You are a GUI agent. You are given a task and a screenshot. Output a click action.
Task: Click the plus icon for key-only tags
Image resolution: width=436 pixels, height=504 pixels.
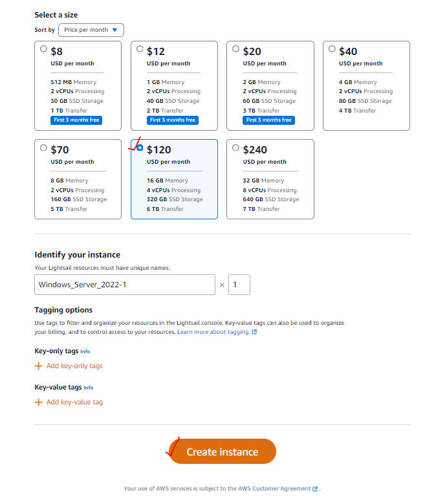(x=39, y=366)
